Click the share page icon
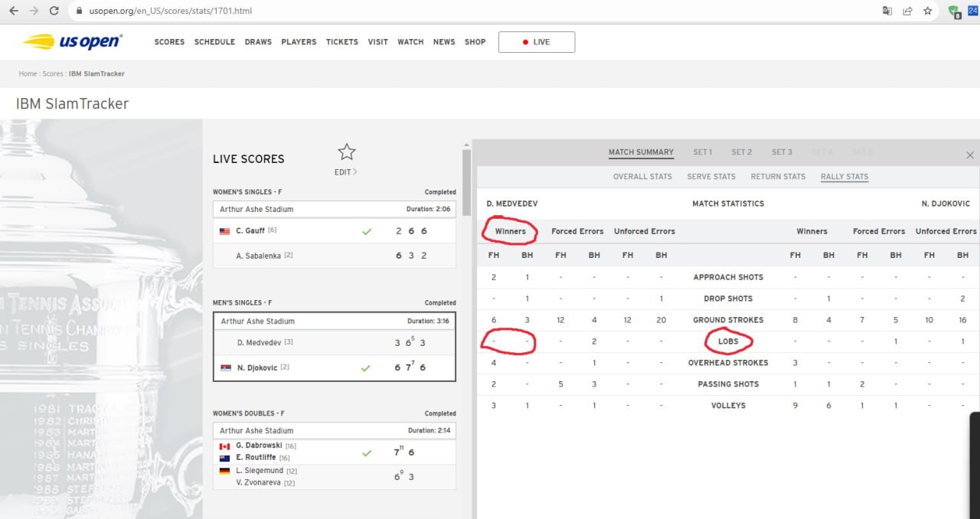The height and width of the screenshot is (519, 980). [x=907, y=11]
